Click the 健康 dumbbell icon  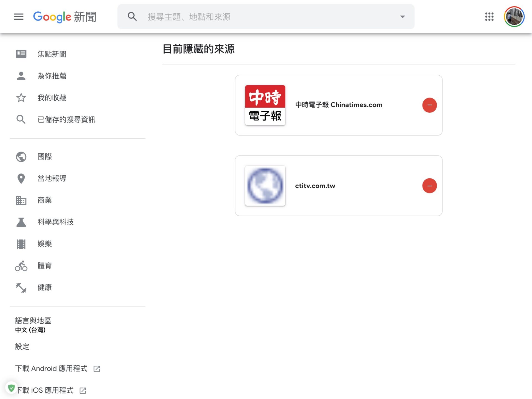(21, 288)
